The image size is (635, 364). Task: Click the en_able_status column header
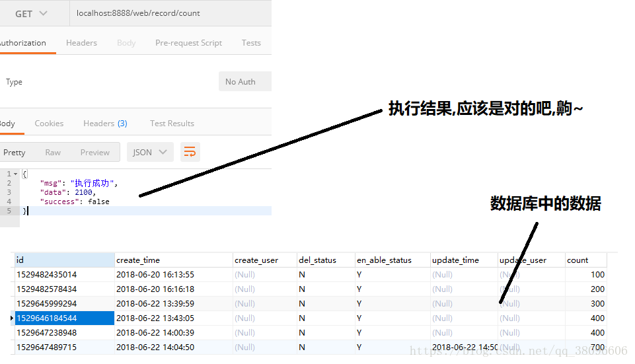[392, 260]
